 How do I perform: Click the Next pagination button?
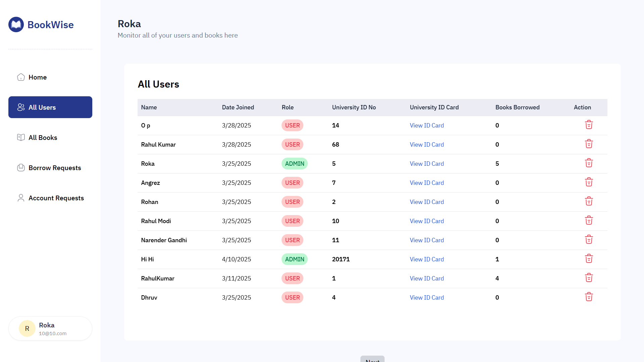[372, 360]
